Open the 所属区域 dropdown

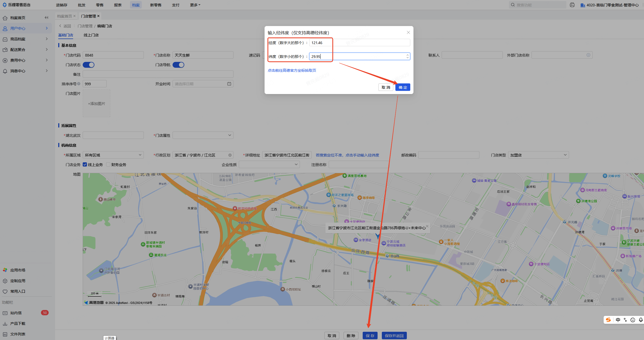[x=113, y=155]
